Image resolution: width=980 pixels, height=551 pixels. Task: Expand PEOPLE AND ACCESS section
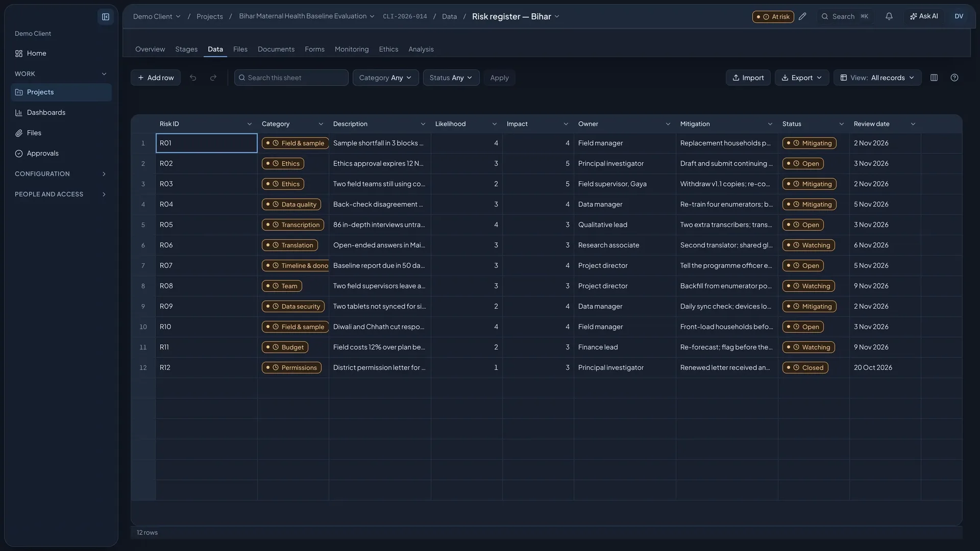pos(61,194)
